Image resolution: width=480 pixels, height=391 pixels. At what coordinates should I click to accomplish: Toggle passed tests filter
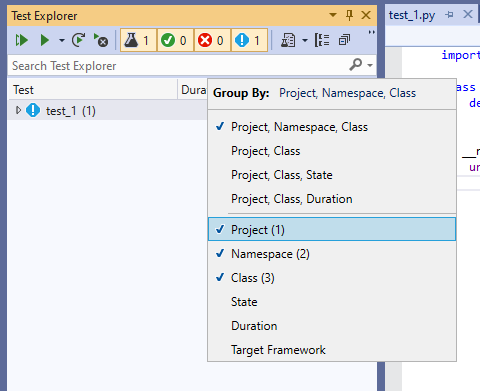tap(175, 40)
